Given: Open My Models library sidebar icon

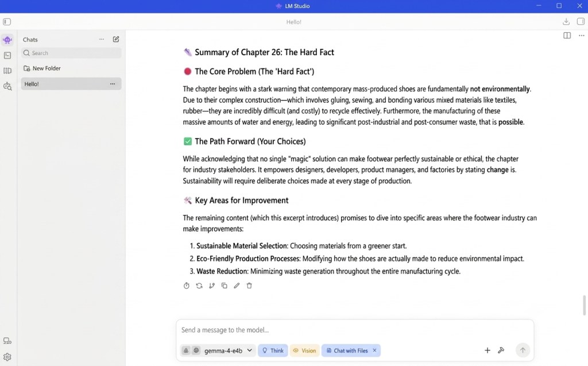Looking at the screenshot, I should [7, 71].
